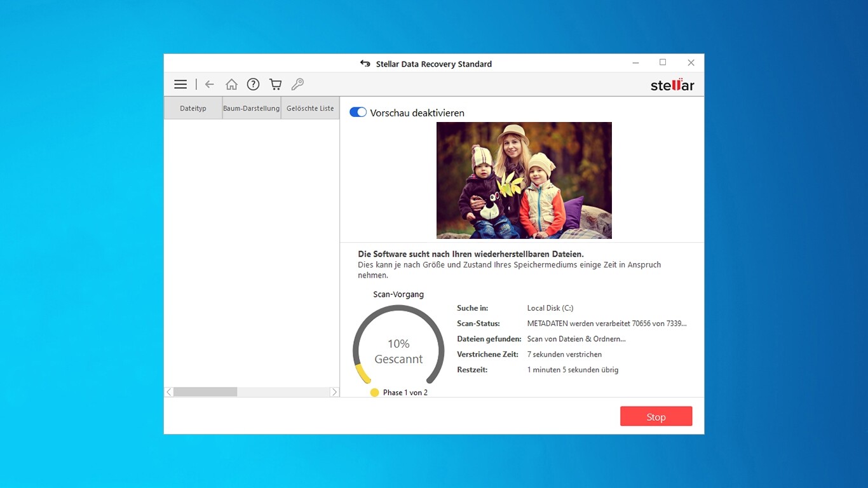
Task: Click the title bar recovery arrow icon
Action: [x=365, y=64]
